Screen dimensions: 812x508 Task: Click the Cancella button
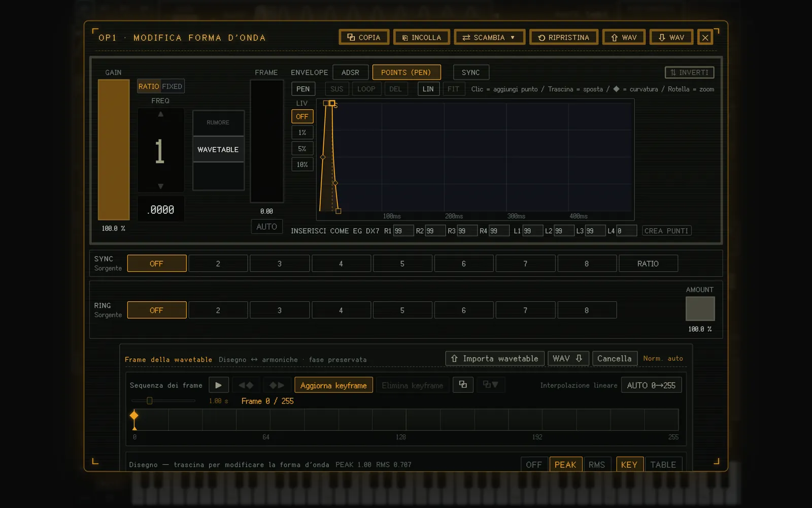coord(614,358)
